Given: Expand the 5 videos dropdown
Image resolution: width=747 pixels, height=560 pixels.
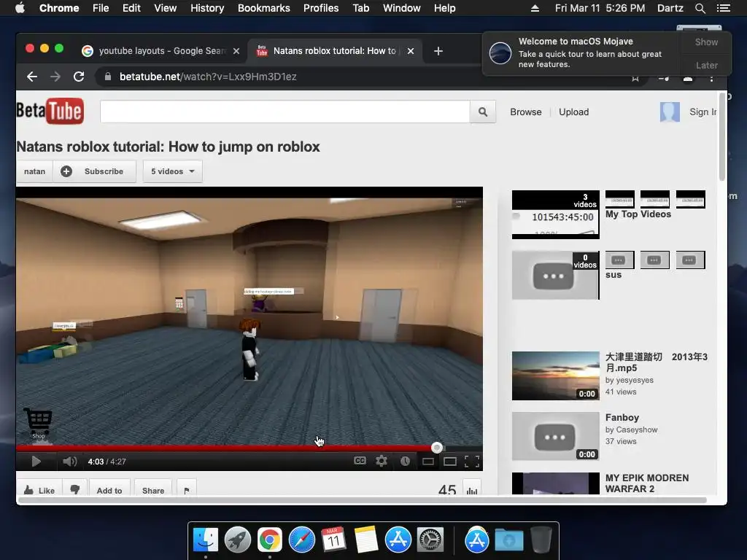Looking at the screenshot, I should [x=172, y=171].
